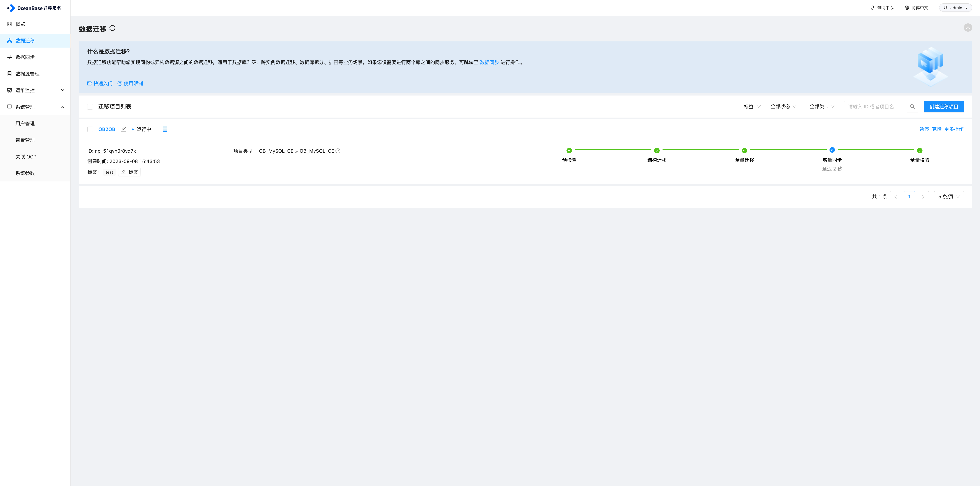Expand the 运维监控 sidebar menu
980x486 pixels.
click(x=35, y=90)
